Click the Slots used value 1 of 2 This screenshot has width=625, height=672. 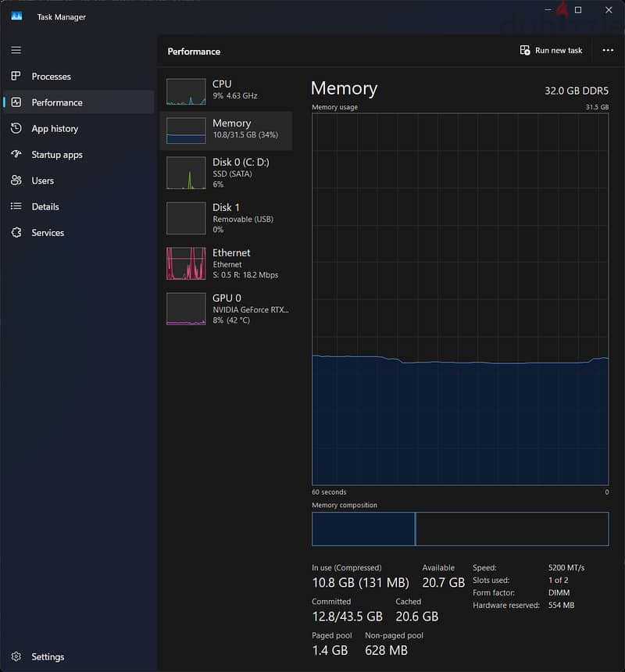coord(558,580)
